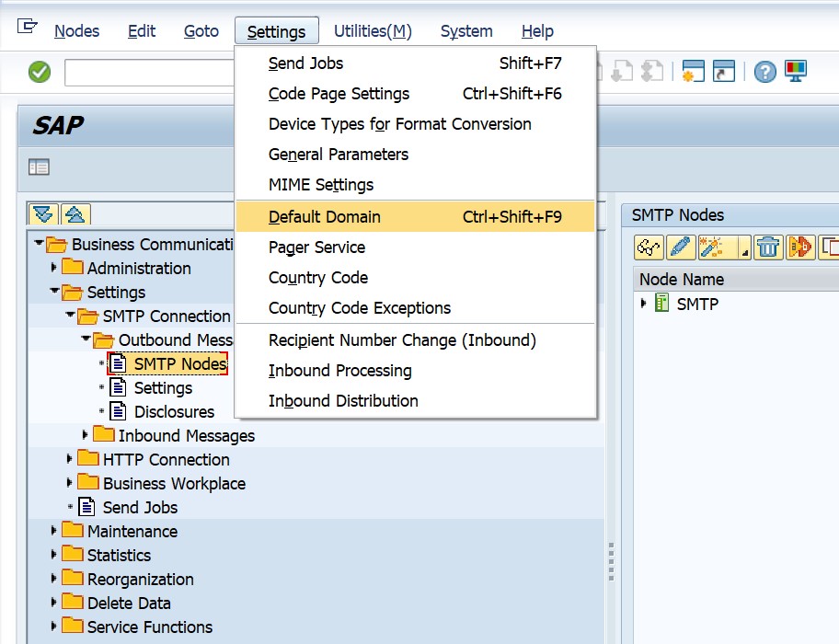Click the Create New Session icon
839x644 pixels.
tap(693, 71)
